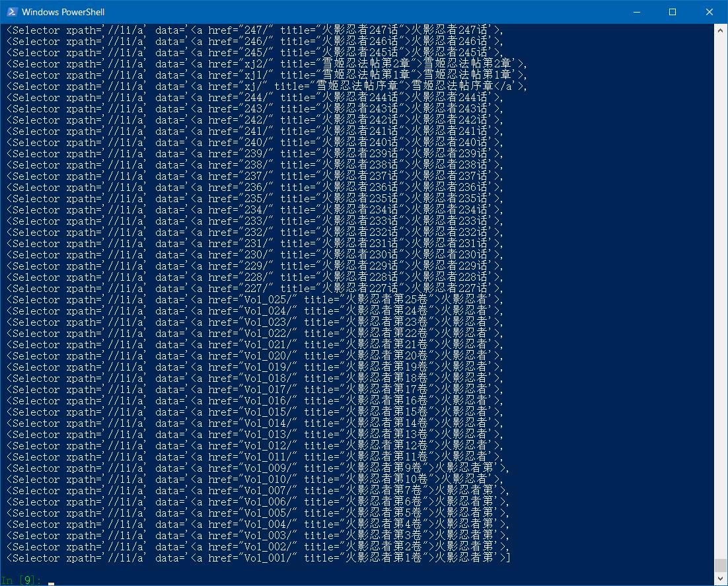Click the line with href="Vol_019/"
Image resolution: width=728 pixels, height=586 pixels.
(255, 367)
